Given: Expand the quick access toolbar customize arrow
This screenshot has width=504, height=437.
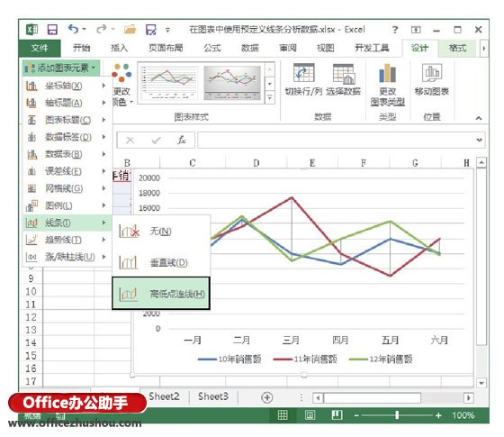Looking at the screenshot, I should 167,31.
